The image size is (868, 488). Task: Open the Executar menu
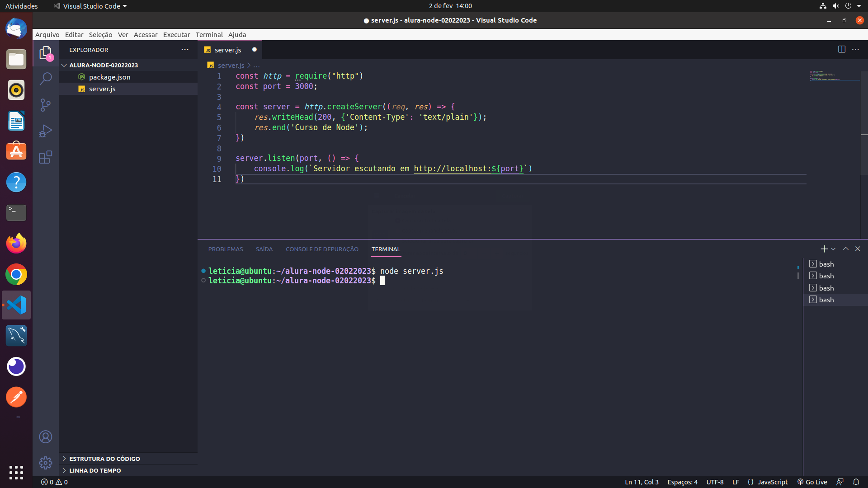pyautogui.click(x=176, y=35)
